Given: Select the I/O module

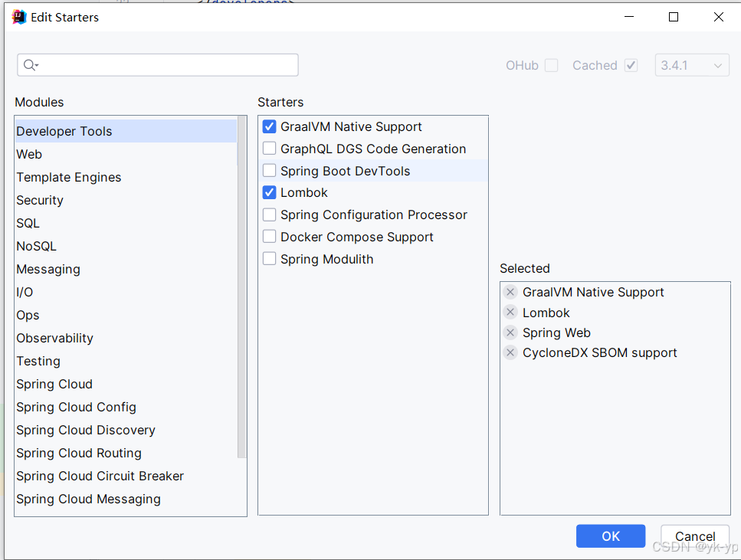Looking at the screenshot, I should coord(126,292).
